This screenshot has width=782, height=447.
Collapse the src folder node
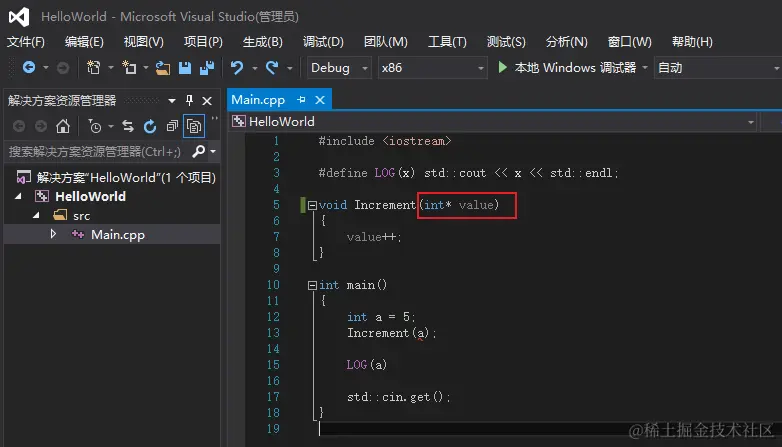(36, 216)
